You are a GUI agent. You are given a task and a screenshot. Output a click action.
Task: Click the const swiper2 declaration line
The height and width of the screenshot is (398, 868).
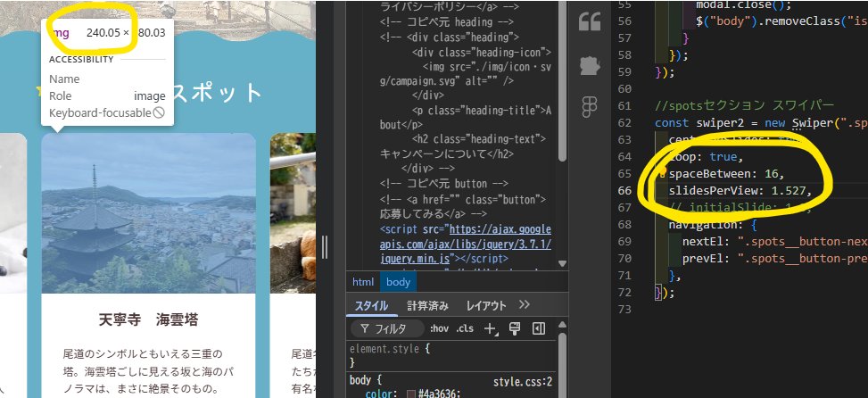[x=761, y=122]
